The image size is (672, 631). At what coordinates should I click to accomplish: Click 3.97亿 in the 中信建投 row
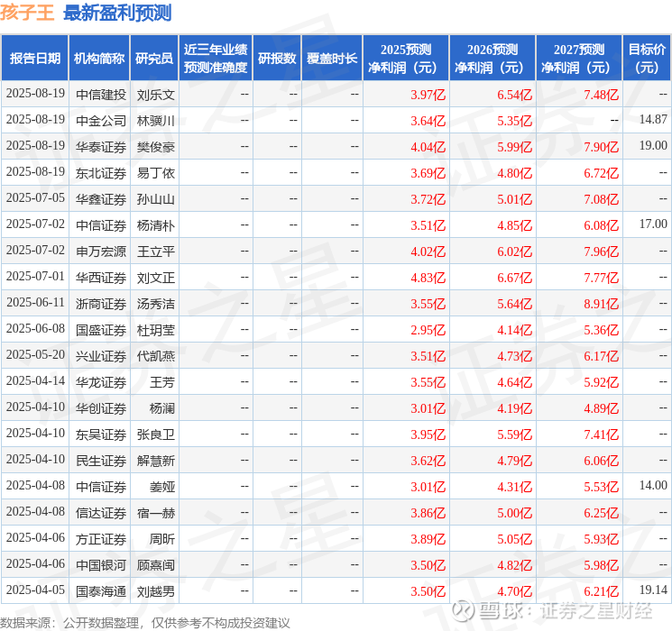point(428,95)
